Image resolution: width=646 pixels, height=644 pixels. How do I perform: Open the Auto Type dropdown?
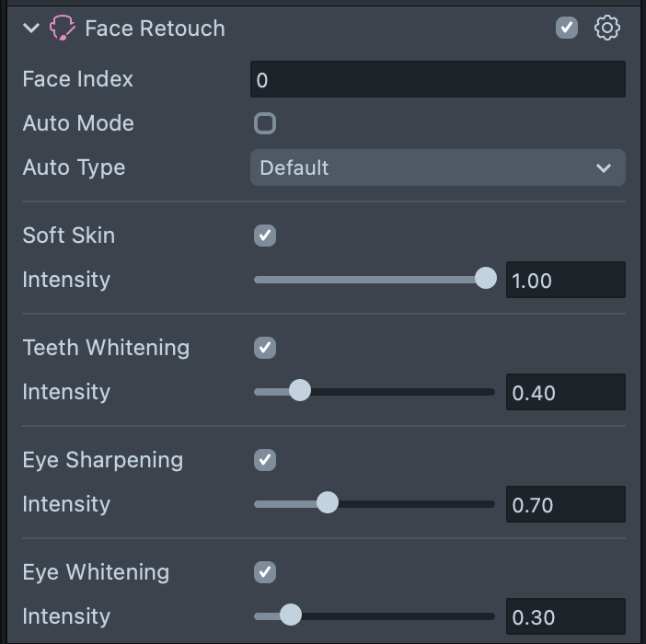click(437, 167)
